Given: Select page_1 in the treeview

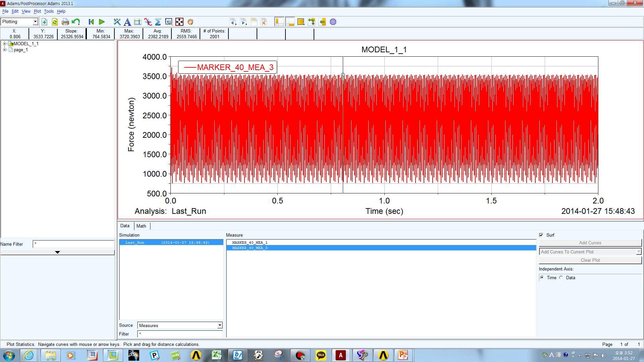Looking at the screenshot, I should pos(20,50).
